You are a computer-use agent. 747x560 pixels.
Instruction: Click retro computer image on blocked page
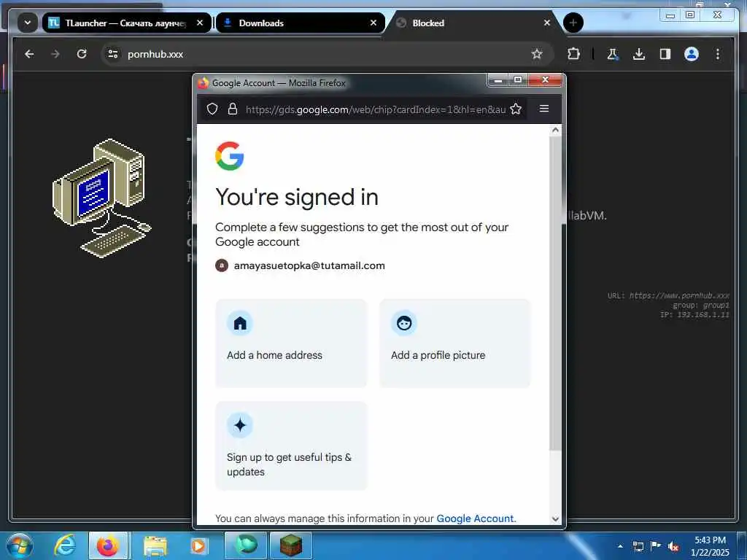(x=101, y=198)
